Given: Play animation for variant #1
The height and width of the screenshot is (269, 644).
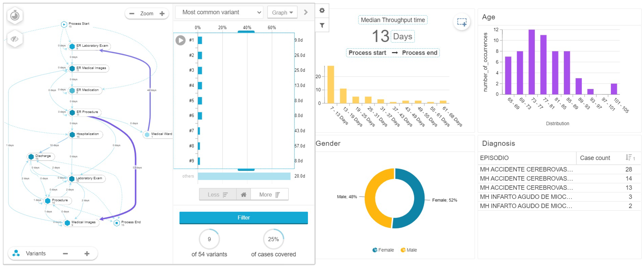Looking at the screenshot, I should (x=180, y=40).
